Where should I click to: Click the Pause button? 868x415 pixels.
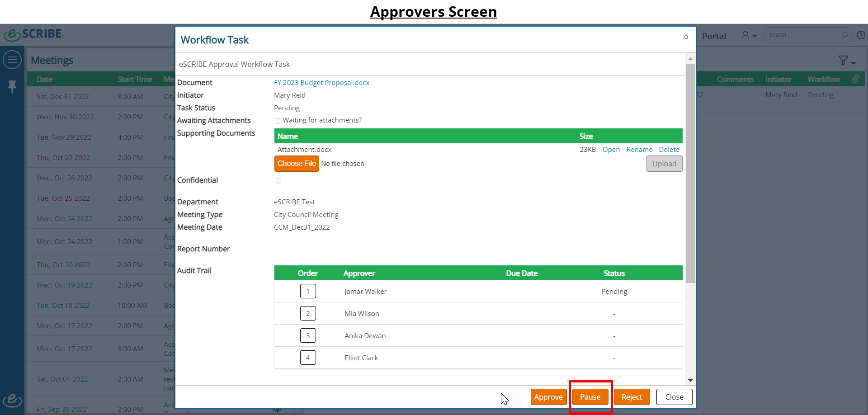(590, 397)
